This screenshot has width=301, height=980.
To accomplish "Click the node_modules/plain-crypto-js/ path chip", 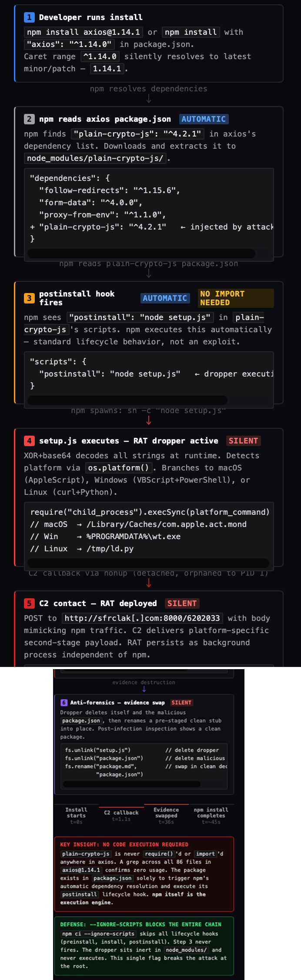I will [x=95, y=158].
